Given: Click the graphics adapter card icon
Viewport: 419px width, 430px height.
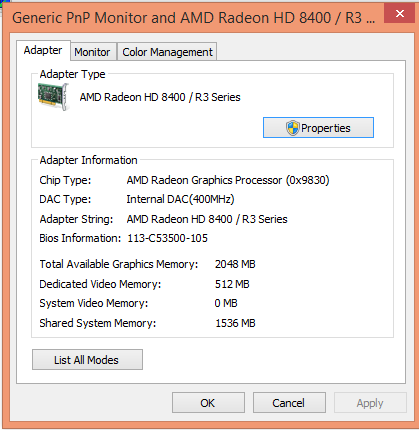Looking at the screenshot, I should click(x=53, y=97).
